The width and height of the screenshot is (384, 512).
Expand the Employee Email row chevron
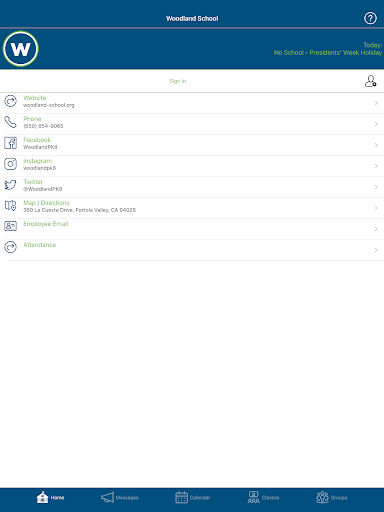[376, 229]
